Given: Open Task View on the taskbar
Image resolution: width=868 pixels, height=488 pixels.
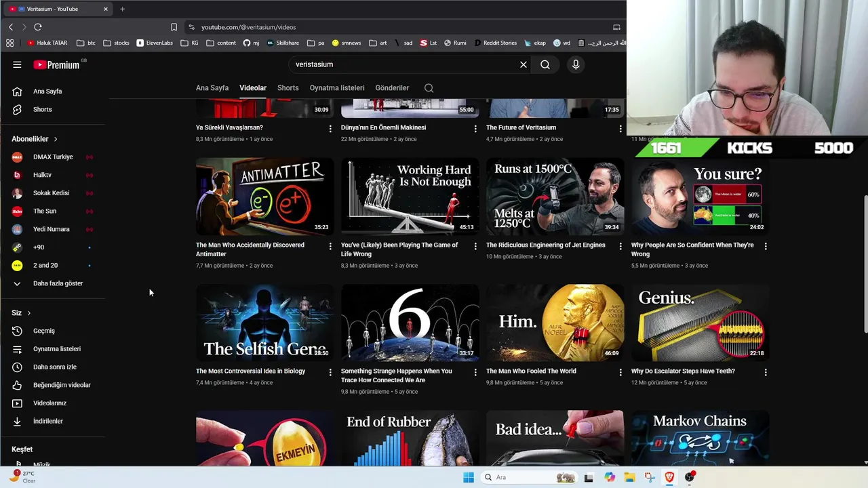Looking at the screenshot, I should pos(589,477).
